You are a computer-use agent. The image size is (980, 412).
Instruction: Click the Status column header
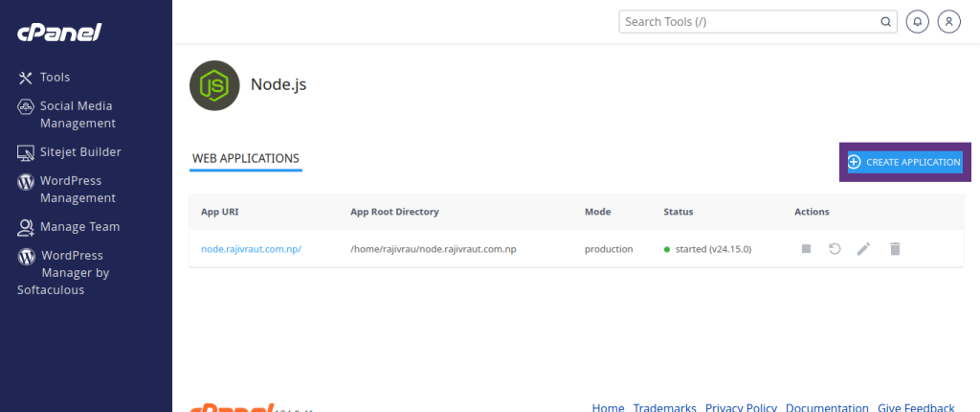679,212
